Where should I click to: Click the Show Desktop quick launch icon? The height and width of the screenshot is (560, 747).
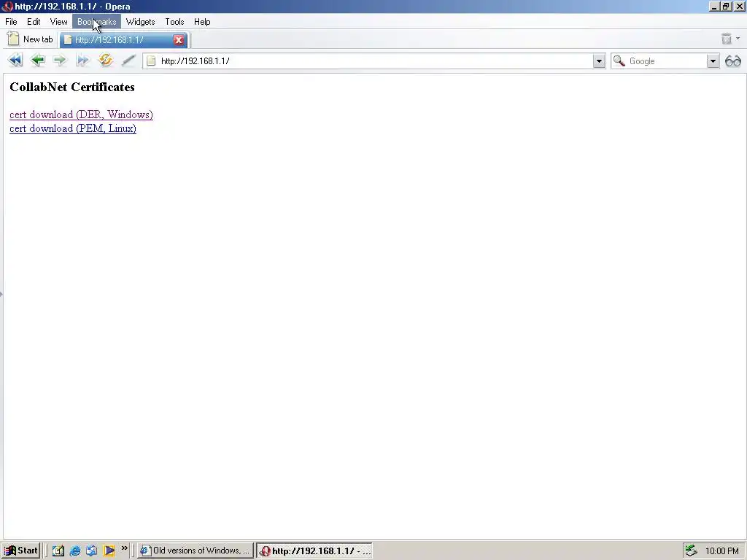click(x=58, y=551)
